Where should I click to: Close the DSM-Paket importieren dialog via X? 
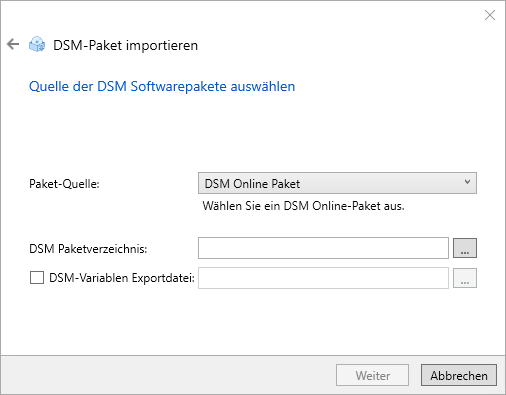tap(490, 15)
